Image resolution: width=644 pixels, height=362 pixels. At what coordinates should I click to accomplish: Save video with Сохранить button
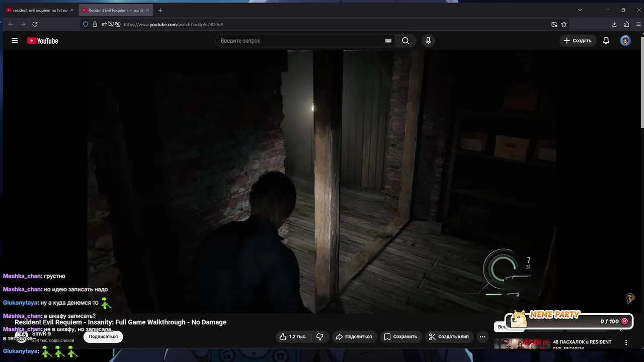coord(400,337)
